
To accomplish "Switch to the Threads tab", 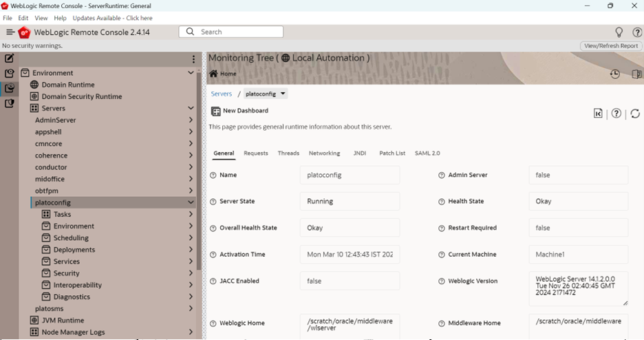I will (x=288, y=153).
